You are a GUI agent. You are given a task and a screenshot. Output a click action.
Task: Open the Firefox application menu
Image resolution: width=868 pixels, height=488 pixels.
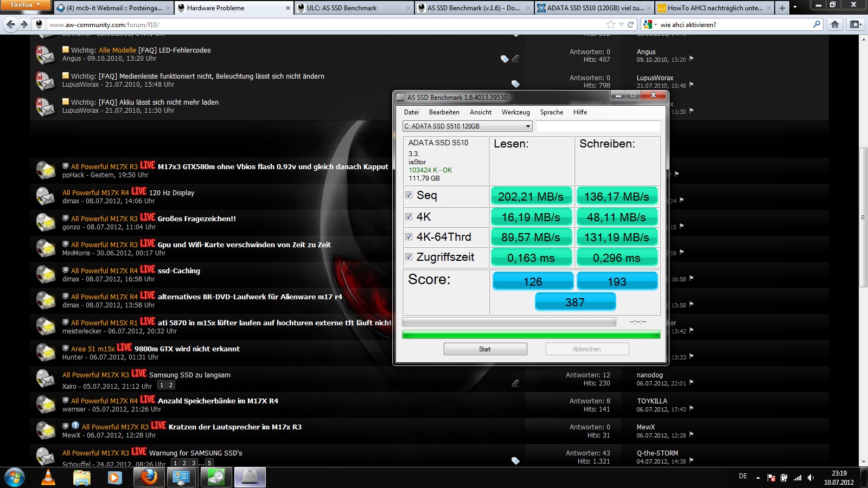pos(25,5)
